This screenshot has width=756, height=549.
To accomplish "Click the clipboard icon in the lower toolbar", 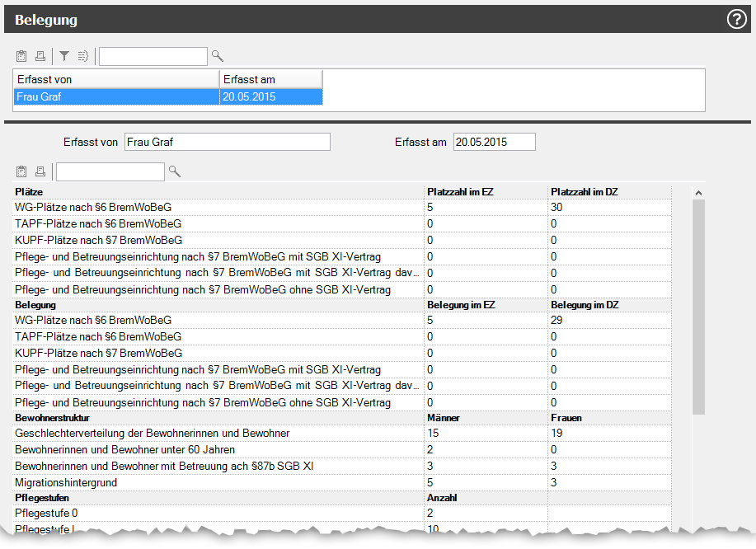I will (21, 171).
